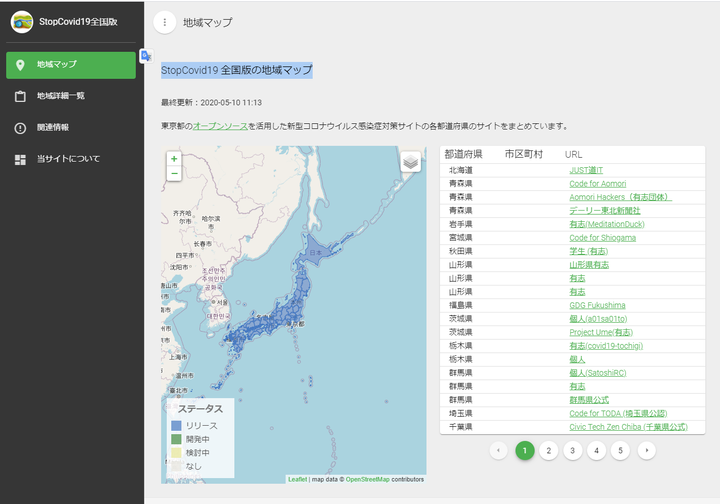
Task: Click the blue リリース legend swatch
Action: pyautogui.click(x=176, y=426)
